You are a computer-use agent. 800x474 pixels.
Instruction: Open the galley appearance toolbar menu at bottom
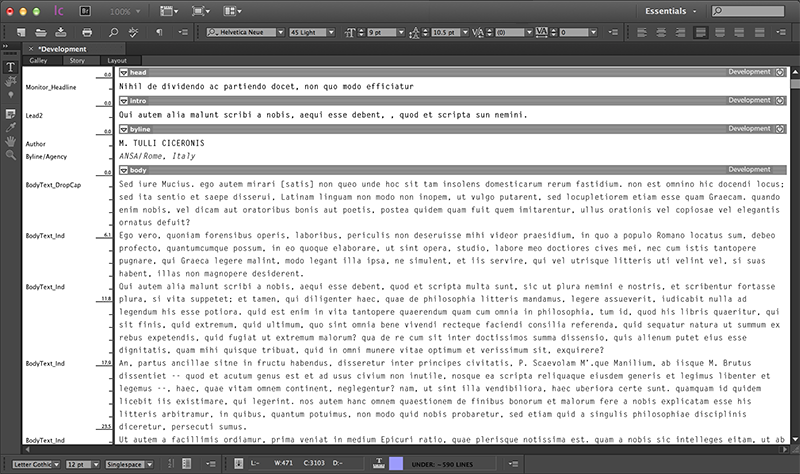pos(211,463)
